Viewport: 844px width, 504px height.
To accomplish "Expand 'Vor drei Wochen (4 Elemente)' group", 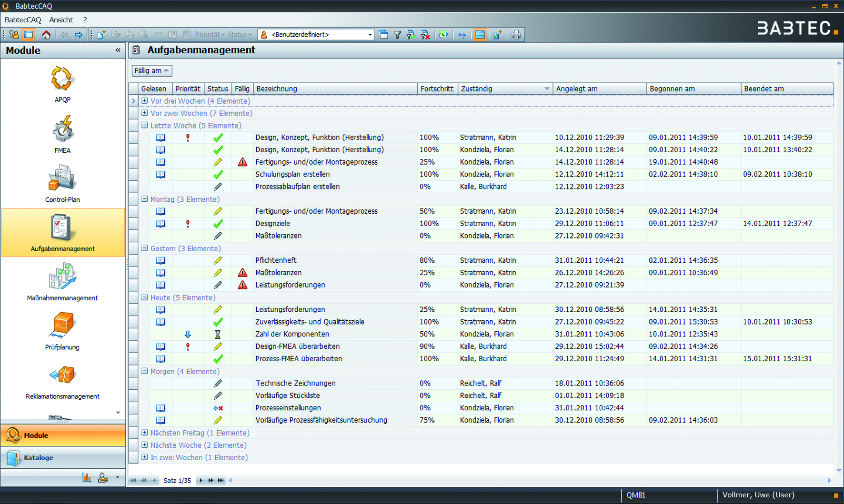I will [144, 101].
